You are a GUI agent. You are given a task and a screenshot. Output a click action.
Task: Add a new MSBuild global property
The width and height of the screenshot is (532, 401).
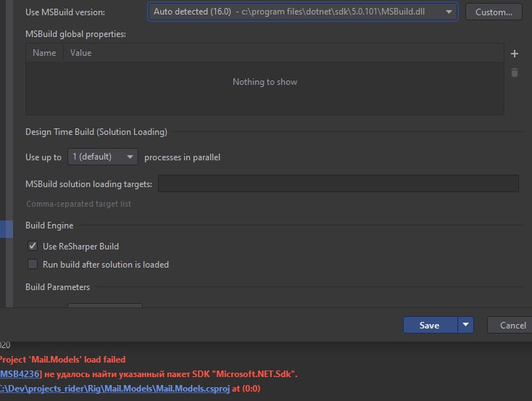[x=515, y=54]
